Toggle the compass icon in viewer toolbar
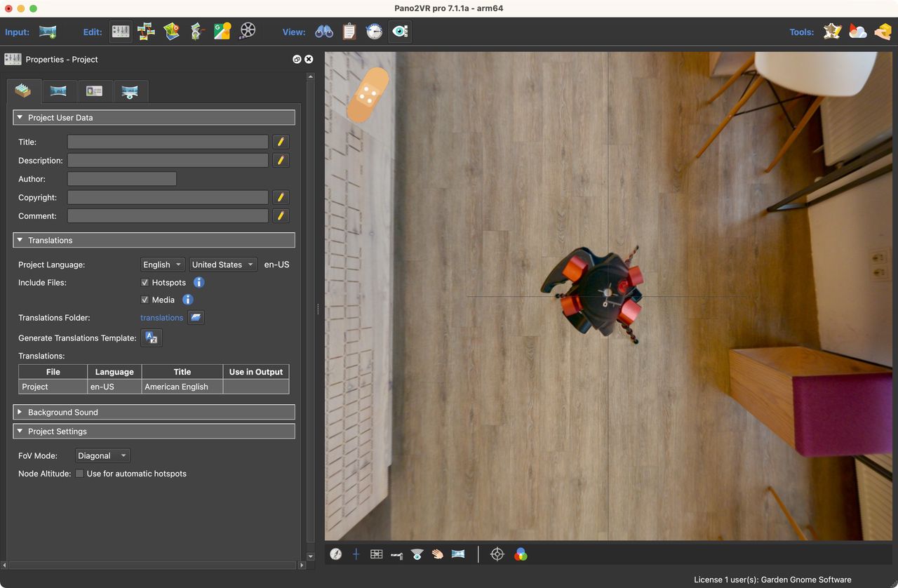898x588 pixels. coord(336,554)
